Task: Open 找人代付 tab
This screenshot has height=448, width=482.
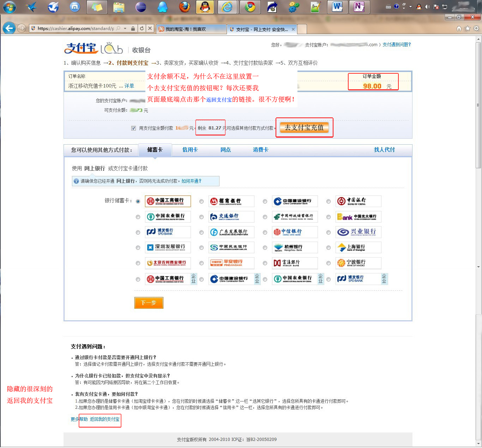Action: point(384,150)
